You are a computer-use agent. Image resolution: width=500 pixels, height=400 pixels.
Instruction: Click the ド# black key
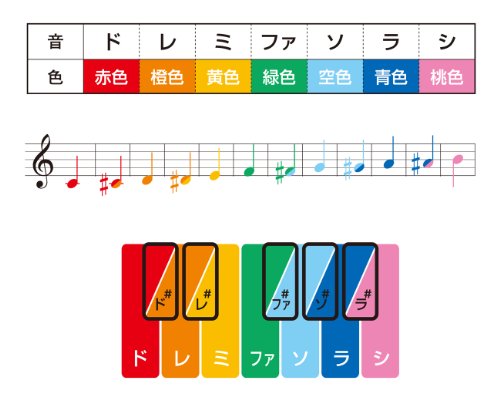[x=160, y=281]
